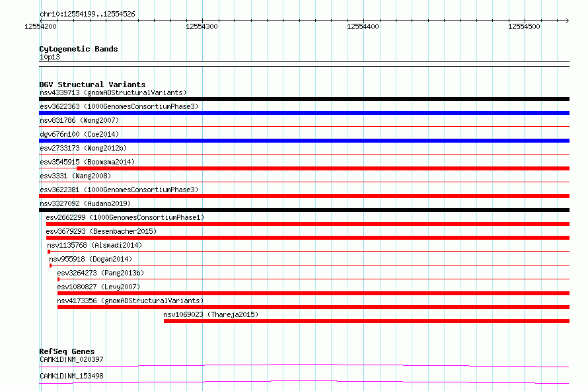Click the chr10:12554199..12554526 region label
This screenshot has height=391, width=588.
[87, 14]
